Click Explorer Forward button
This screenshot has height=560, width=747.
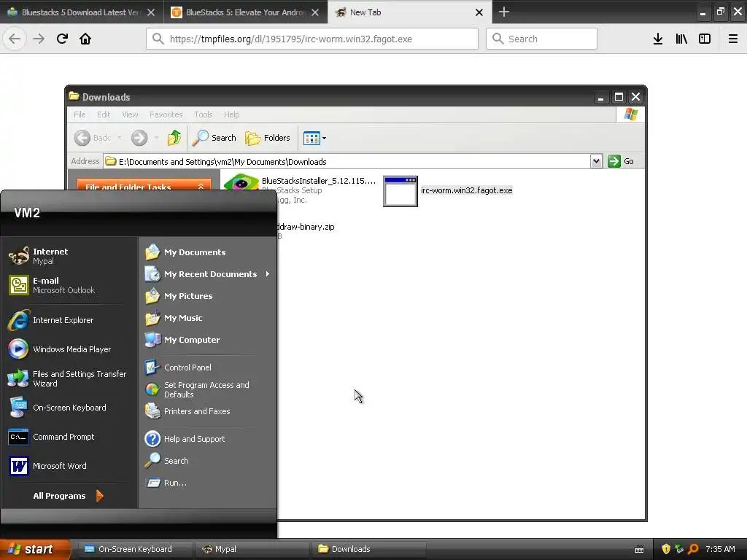pyautogui.click(x=139, y=138)
